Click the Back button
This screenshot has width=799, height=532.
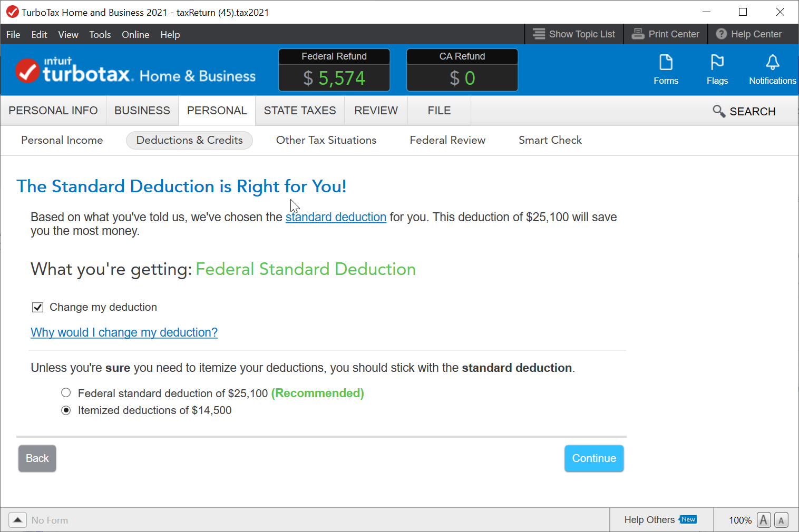(37, 458)
